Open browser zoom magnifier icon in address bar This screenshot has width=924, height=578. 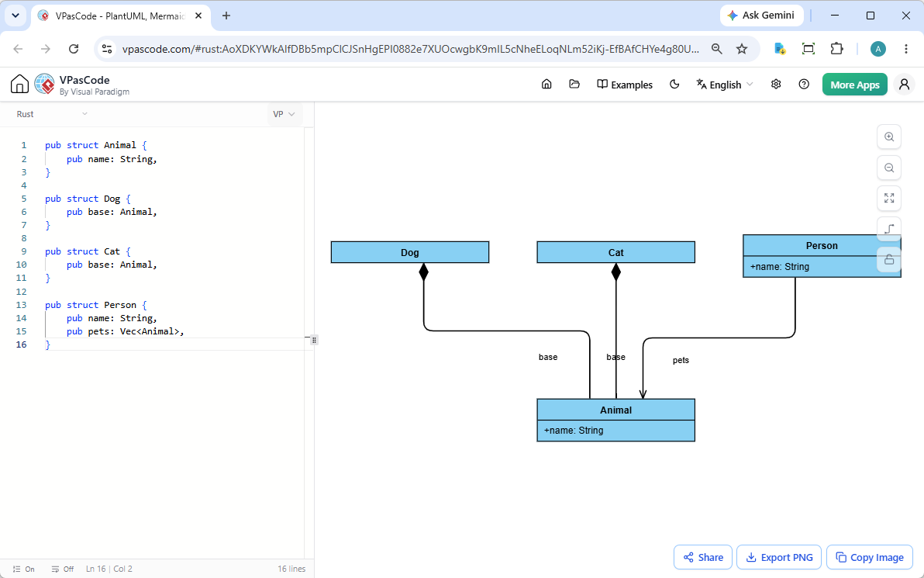(716, 49)
